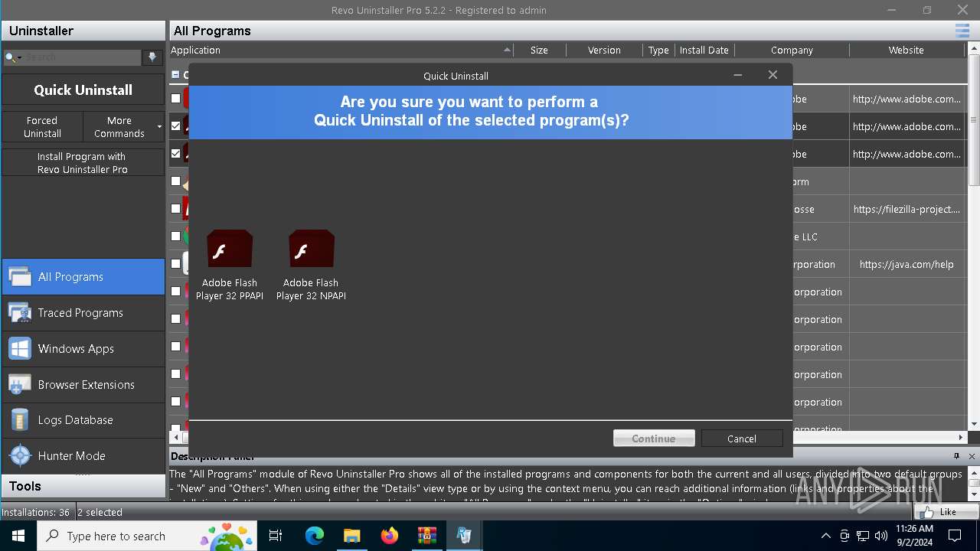
Task: Click the Hunter Mode crosshair icon
Action: (19, 455)
